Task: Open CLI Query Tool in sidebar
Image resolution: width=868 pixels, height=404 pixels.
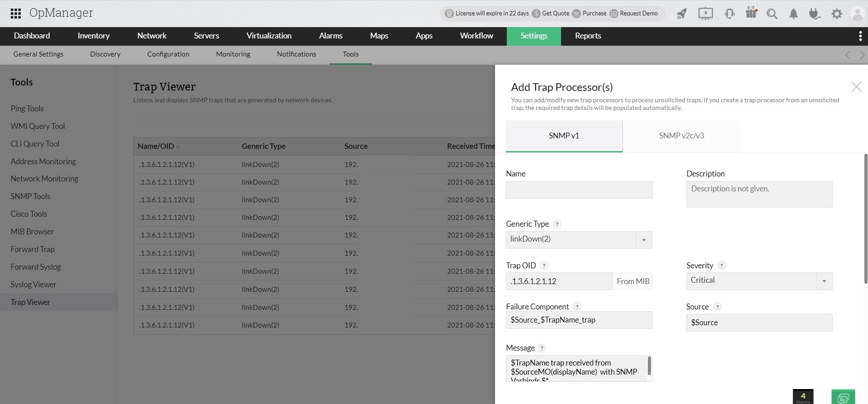Action: (x=35, y=144)
